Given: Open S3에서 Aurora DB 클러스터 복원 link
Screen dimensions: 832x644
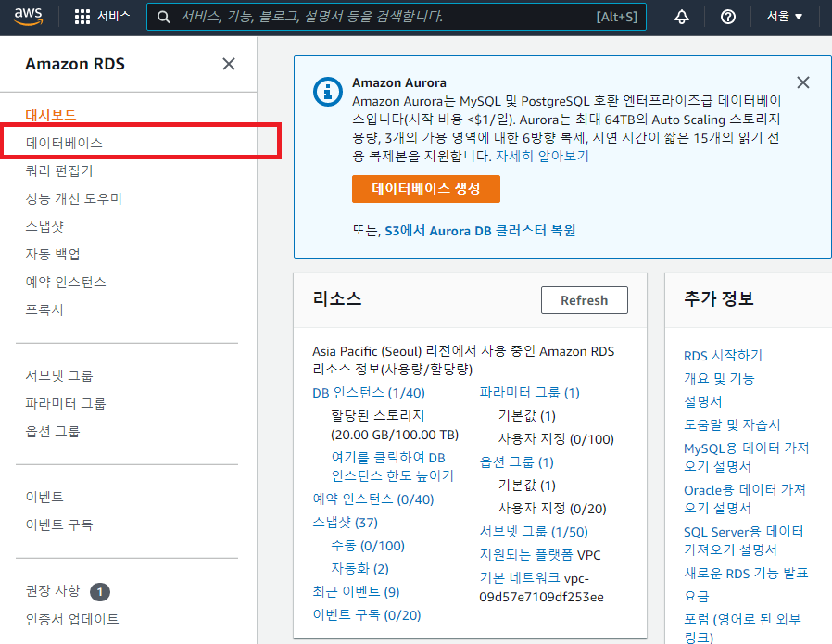Looking at the screenshot, I should coord(480,231).
